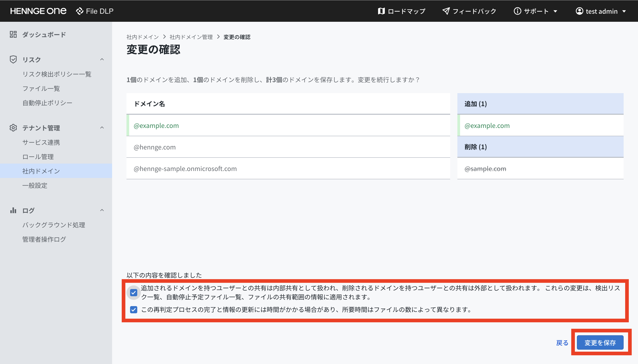Viewport: 638px width, 364px height.
Task: Select 社内ドメイン in the sidebar
Action: click(56, 171)
